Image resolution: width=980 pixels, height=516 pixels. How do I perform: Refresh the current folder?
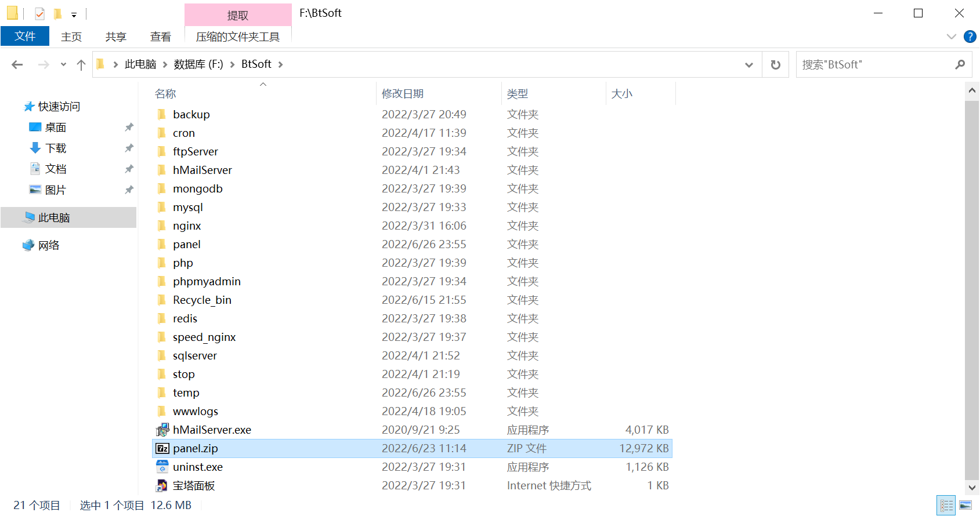click(x=775, y=65)
